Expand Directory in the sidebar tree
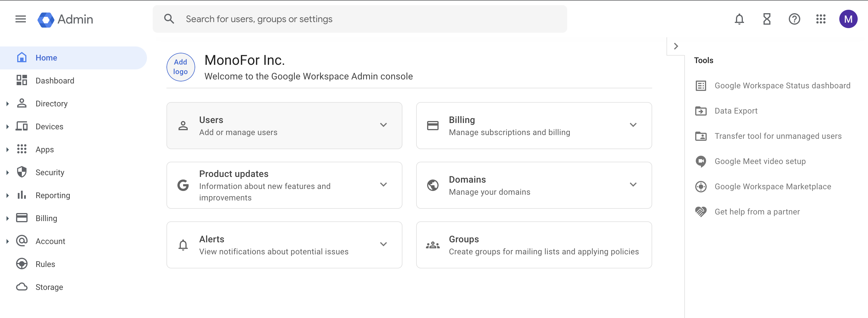This screenshot has width=868, height=318. click(x=7, y=104)
